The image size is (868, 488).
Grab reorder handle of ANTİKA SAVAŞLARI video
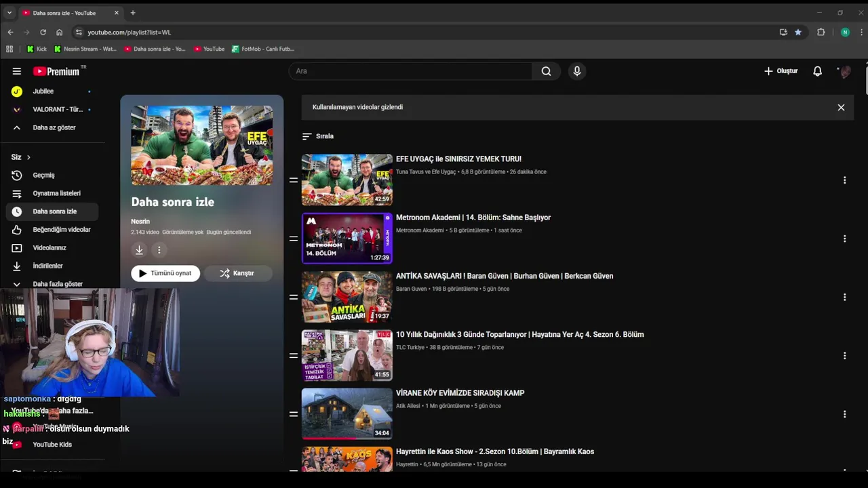(294, 297)
